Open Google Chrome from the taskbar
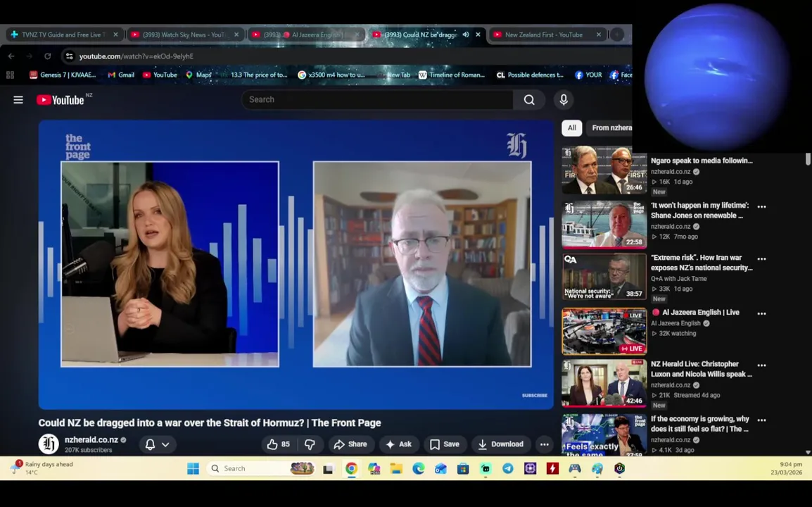 [351, 469]
